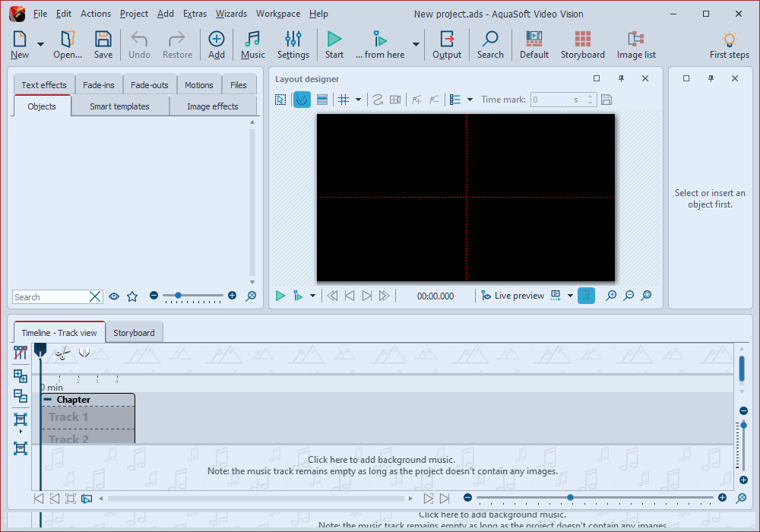Click the Undo arrow in the toolbar

click(x=139, y=44)
